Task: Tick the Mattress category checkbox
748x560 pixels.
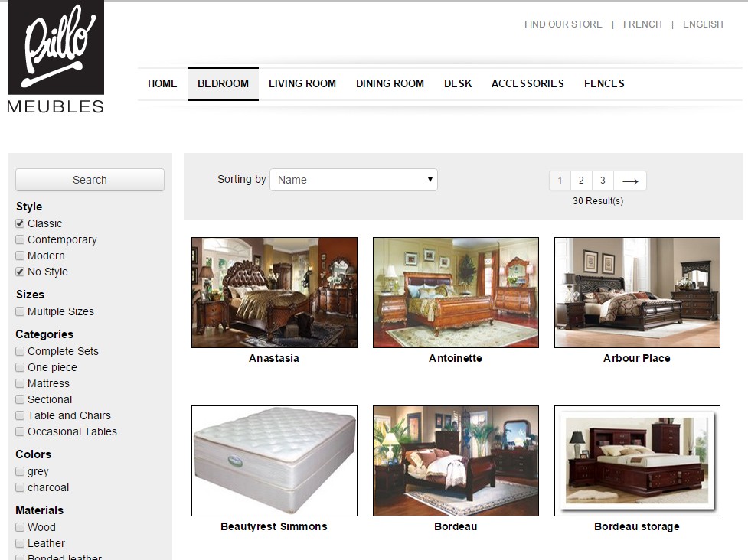Action: [x=20, y=383]
